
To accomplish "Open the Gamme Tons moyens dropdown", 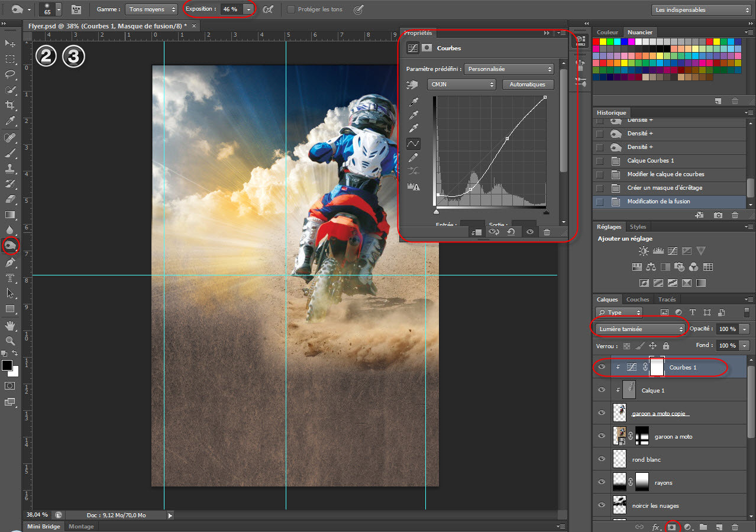I will tap(151, 9).
